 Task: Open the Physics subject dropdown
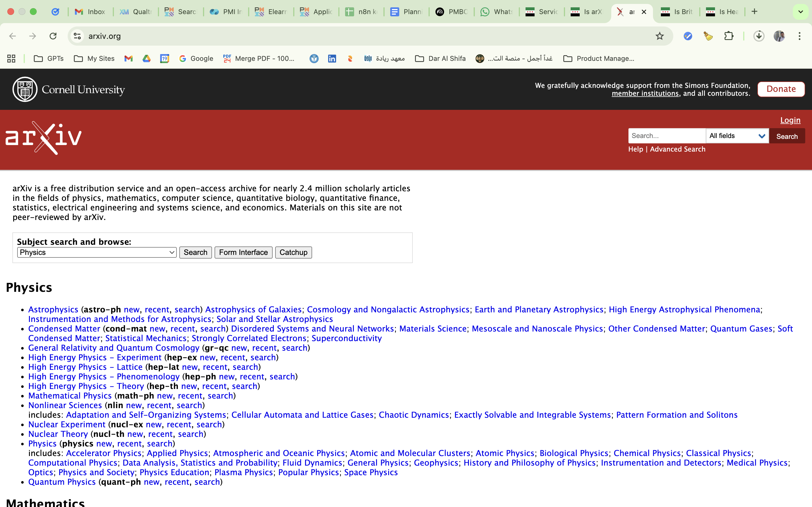pyautogui.click(x=97, y=252)
